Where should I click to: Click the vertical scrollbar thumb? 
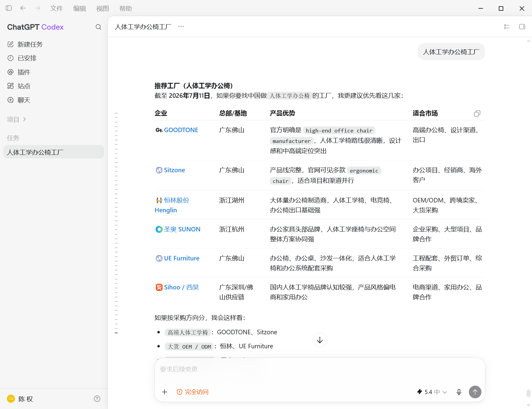coord(528,393)
